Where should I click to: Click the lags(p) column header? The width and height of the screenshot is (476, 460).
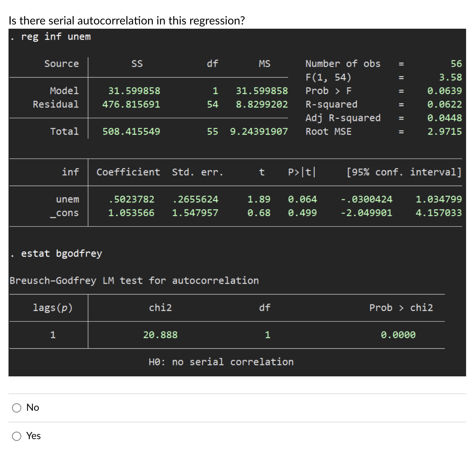[52, 308]
